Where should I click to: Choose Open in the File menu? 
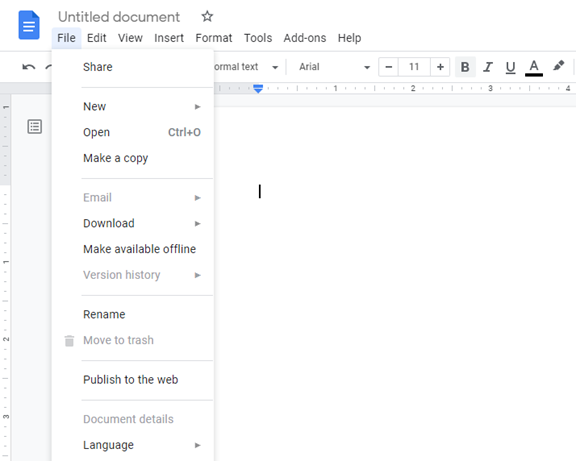click(133, 132)
